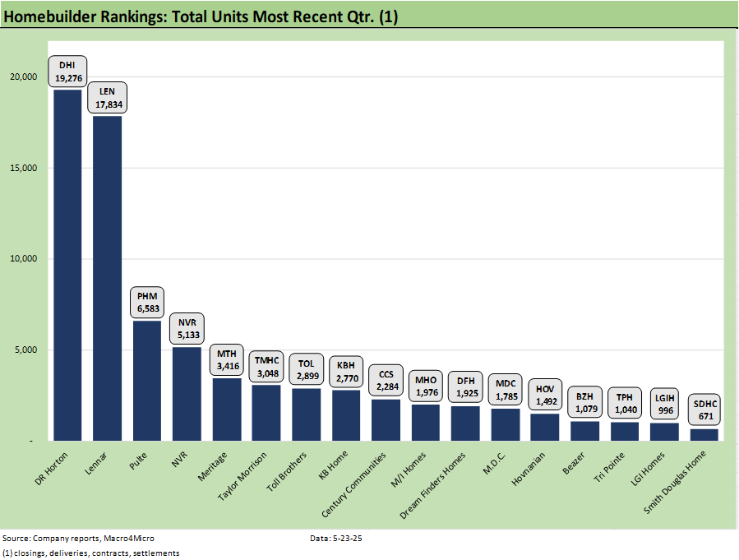
Task: Select the KB Home bar
Action: (346, 415)
